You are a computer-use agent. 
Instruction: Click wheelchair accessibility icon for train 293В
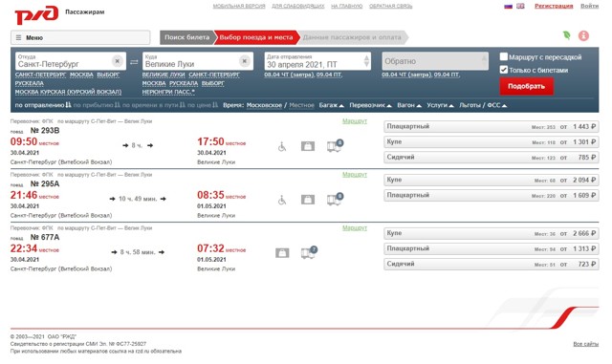pos(282,146)
